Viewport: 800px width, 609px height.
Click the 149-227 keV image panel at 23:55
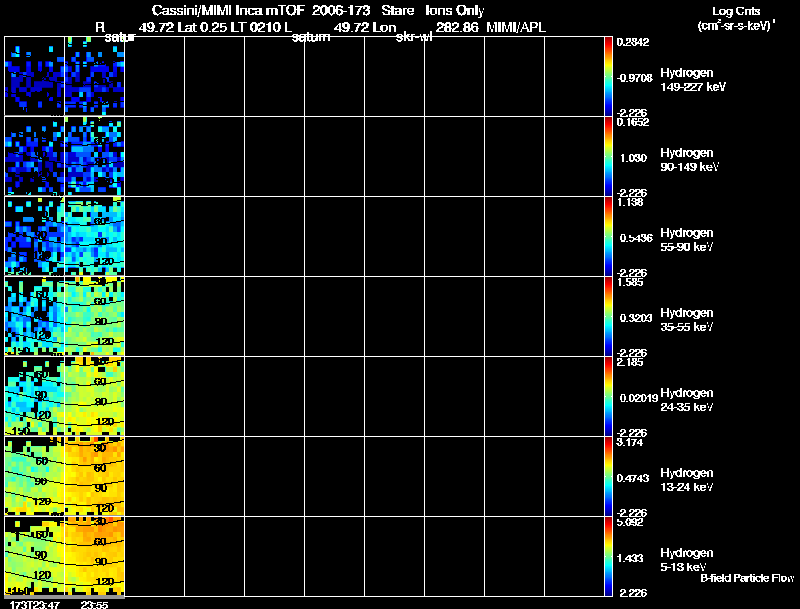point(95,76)
